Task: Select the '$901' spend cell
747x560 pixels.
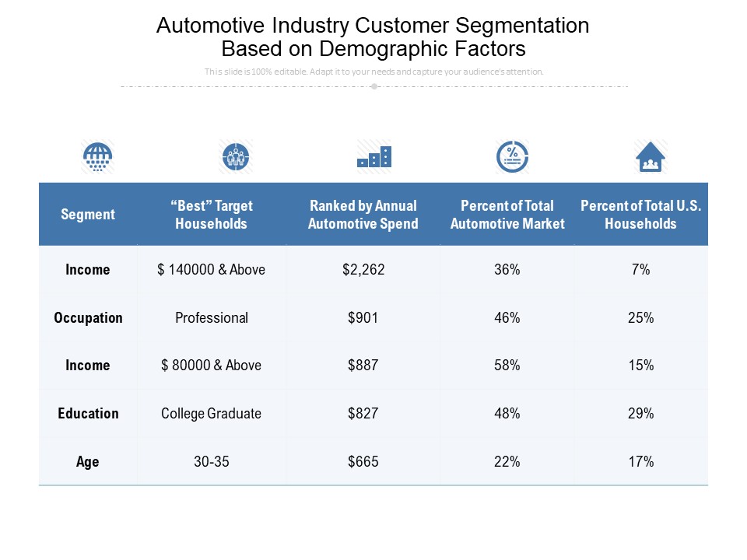Action: click(x=363, y=317)
